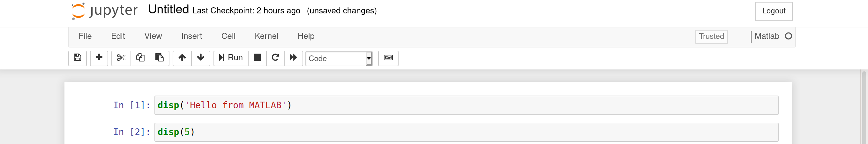
Task: Click into the disp(5) code cell
Action: click(466, 132)
